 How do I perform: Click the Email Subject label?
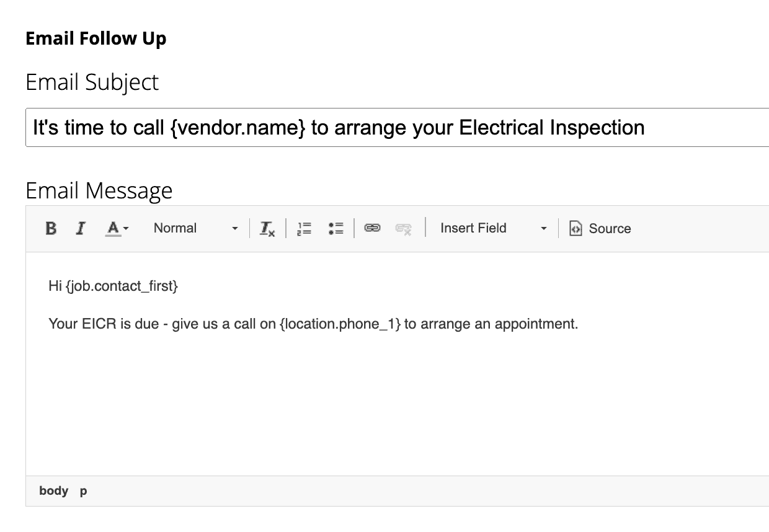click(92, 82)
